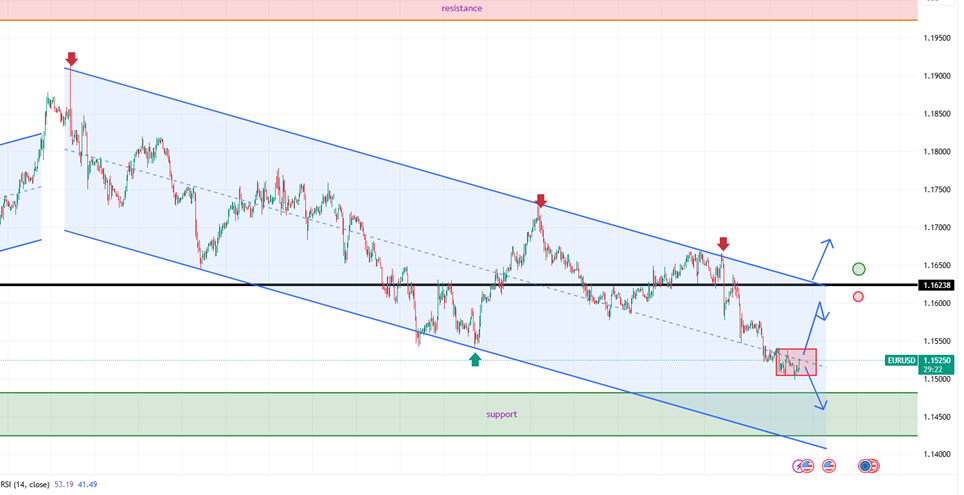The height and width of the screenshot is (495, 964).
Task: Click the current price 1.15250 tag
Action: 937,360
